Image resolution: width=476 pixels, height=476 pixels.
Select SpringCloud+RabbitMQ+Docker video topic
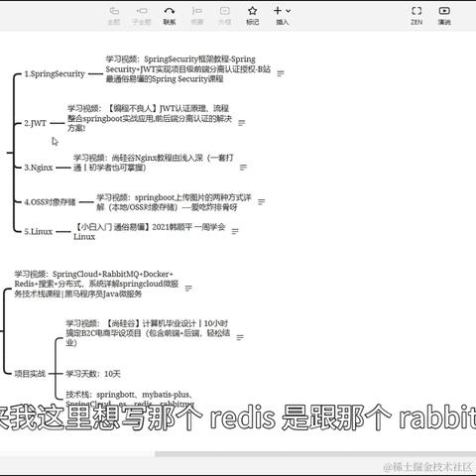(96, 284)
